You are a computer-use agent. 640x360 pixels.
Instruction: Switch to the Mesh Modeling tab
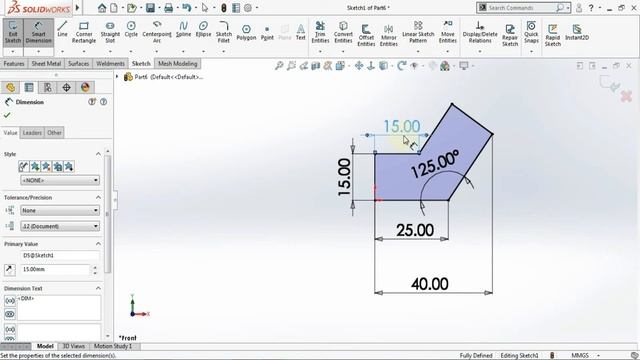pos(178,64)
